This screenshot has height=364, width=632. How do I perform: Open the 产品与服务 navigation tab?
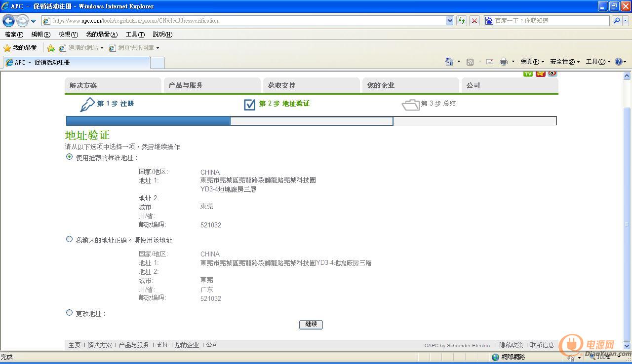(212, 85)
